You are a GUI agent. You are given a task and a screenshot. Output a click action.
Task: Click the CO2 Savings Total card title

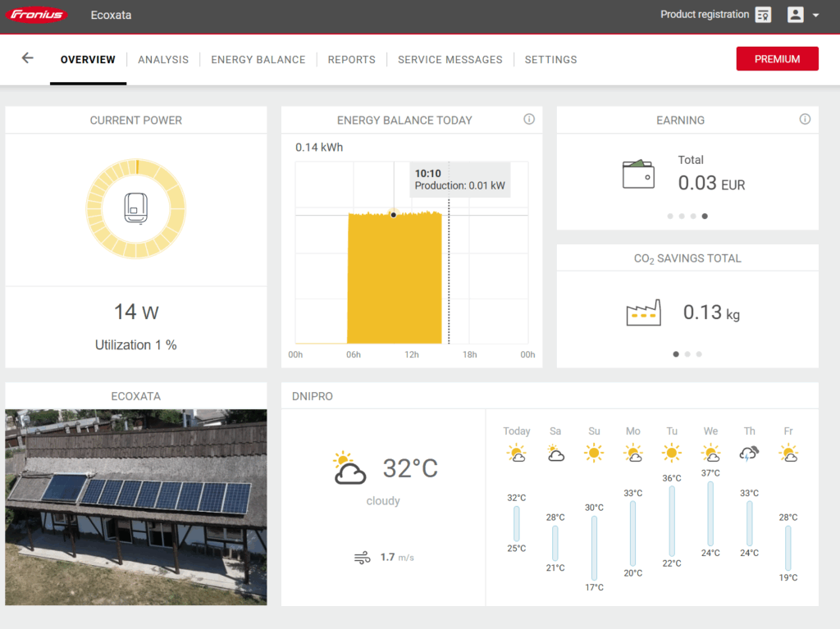pyautogui.click(x=688, y=259)
